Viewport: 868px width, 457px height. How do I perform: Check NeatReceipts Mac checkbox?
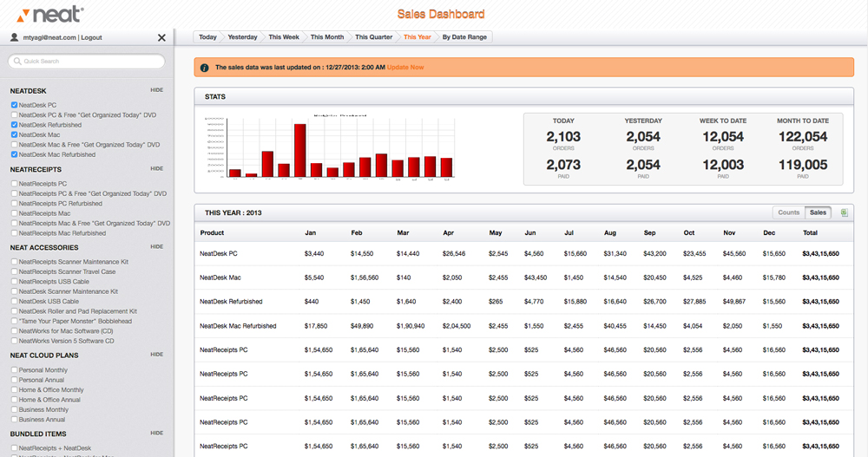point(14,213)
